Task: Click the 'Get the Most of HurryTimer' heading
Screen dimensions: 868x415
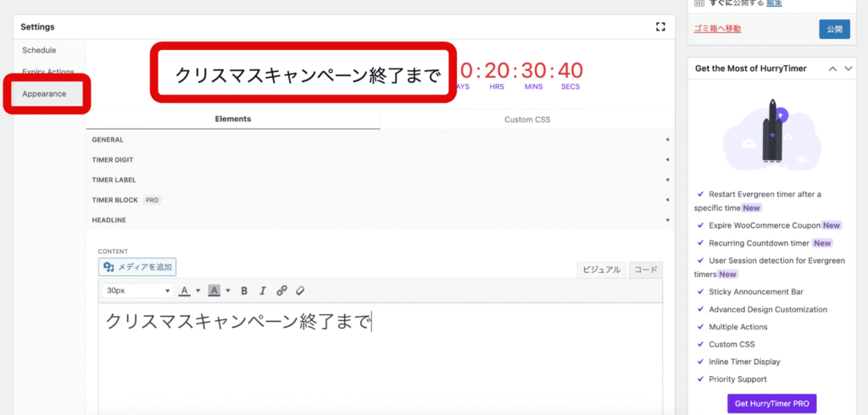Action: [x=751, y=69]
